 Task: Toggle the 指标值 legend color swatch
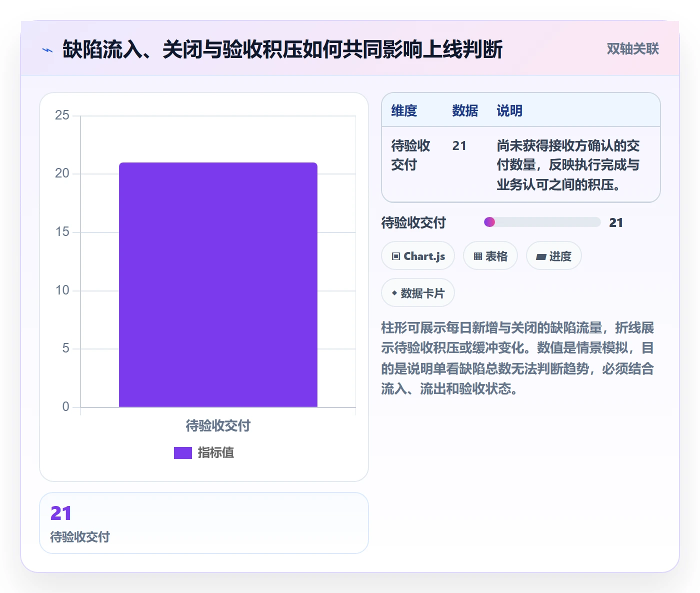pyautogui.click(x=183, y=452)
